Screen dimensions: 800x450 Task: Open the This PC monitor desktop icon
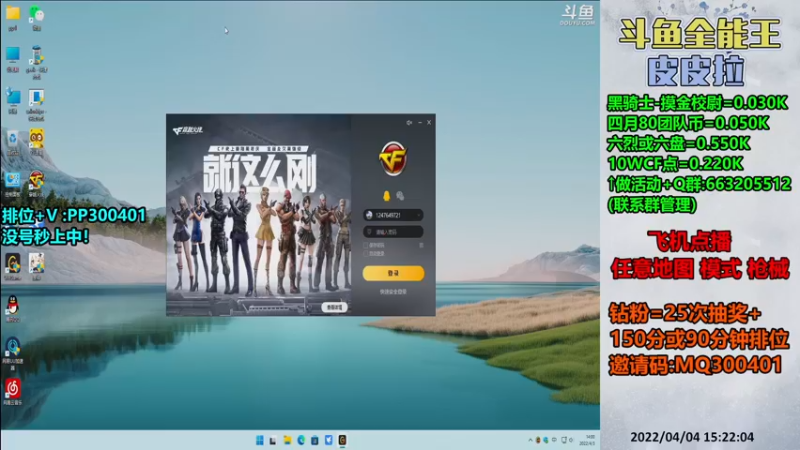(13, 55)
